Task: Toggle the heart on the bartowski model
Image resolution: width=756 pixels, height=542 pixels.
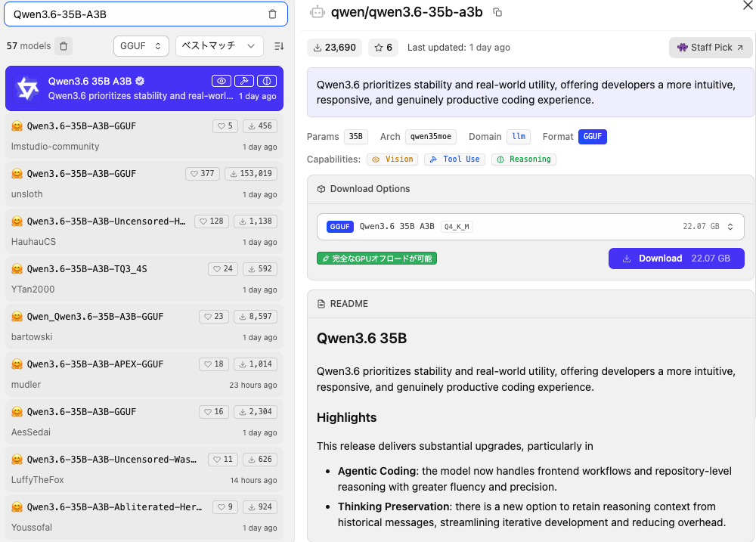Action: pos(214,317)
